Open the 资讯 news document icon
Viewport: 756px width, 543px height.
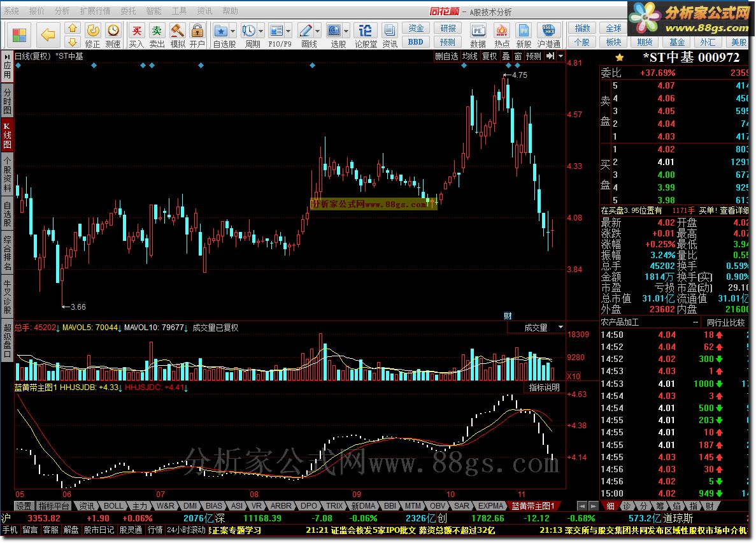point(390,31)
